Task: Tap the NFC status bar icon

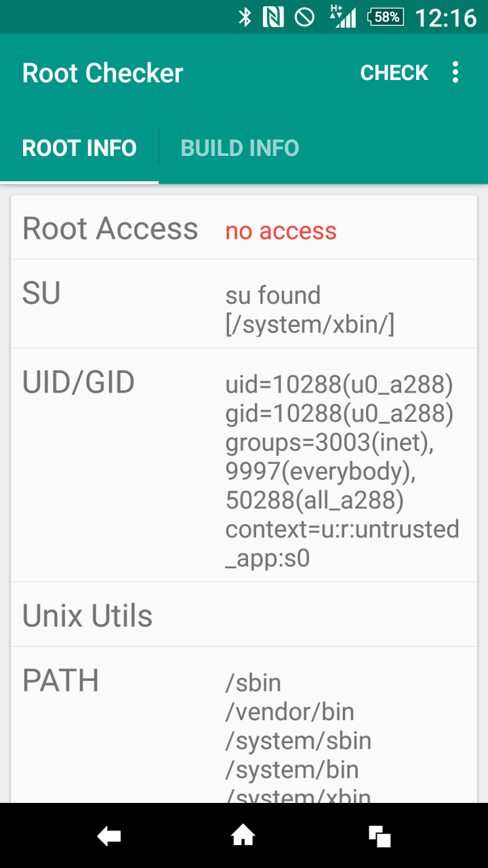Action: pos(272,17)
